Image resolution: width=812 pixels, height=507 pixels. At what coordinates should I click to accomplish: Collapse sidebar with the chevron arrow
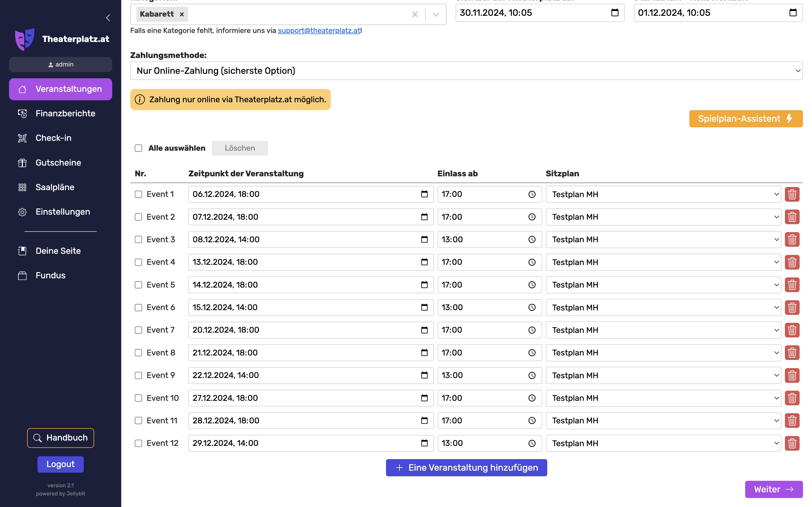pos(108,18)
